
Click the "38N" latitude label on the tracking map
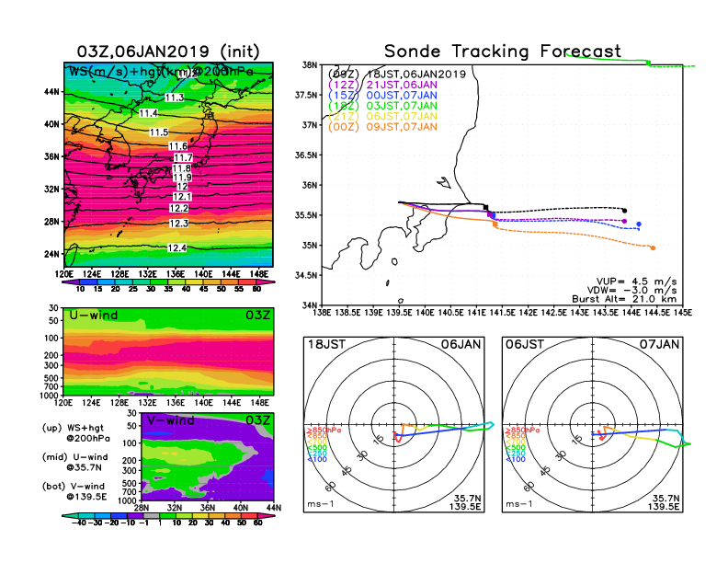310,65
